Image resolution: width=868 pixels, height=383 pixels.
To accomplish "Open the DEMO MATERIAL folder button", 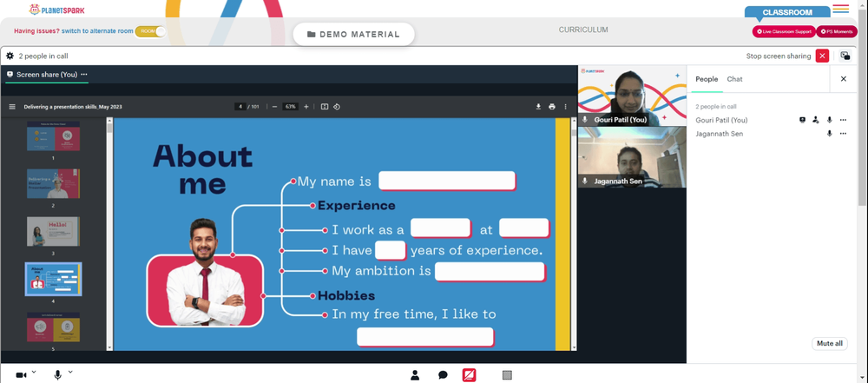I will [x=354, y=35].
